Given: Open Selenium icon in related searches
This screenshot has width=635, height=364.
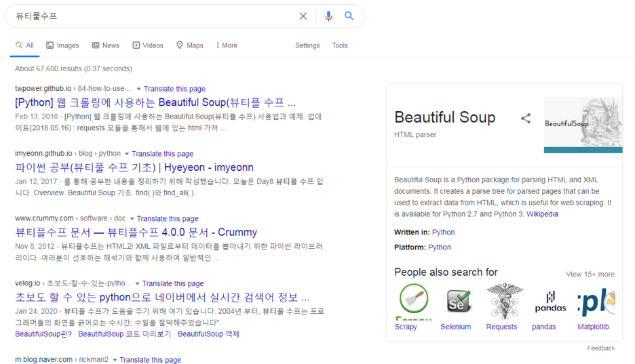Looking at the screenshot, I should 459,302.
